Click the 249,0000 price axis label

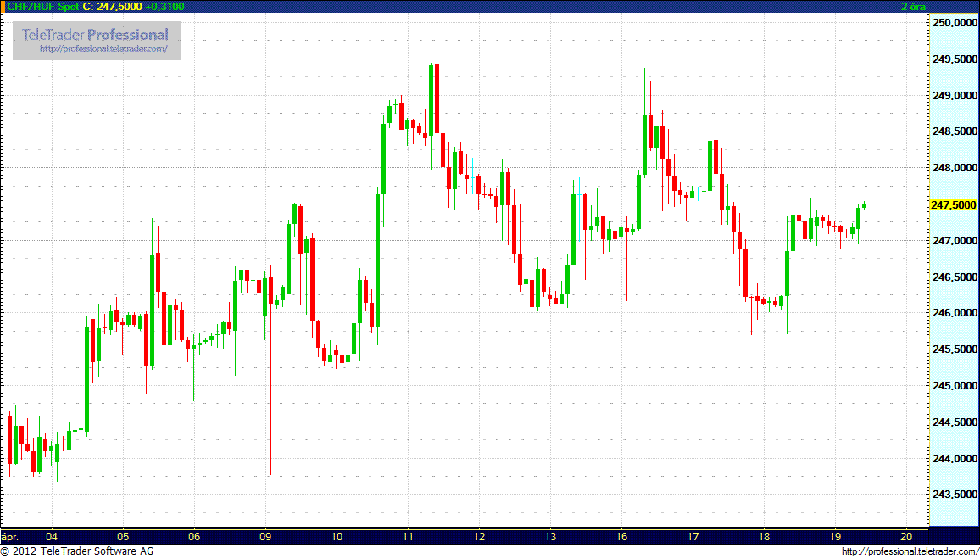955,96
